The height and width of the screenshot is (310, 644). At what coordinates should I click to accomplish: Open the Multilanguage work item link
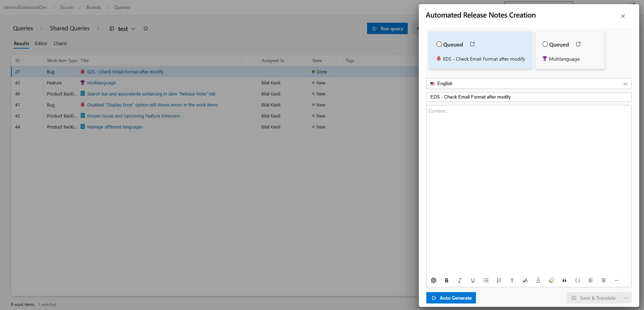coord(101,83)
